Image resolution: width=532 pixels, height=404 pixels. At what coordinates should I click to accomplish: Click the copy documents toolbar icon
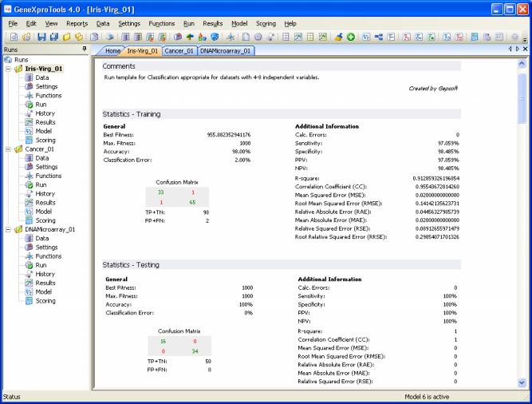[x=94, y=37]
